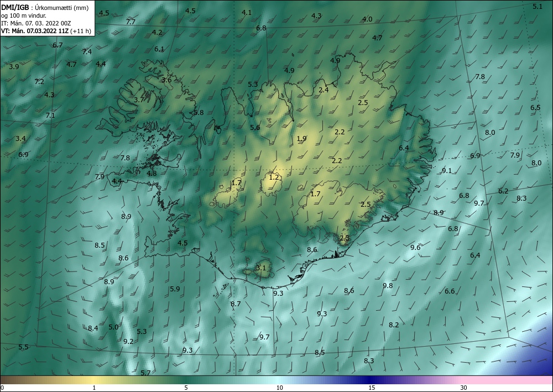Click the 9.1 value off the east coast
The width and height of the screenshot is (553, 392).
click(x=447, y=171)
